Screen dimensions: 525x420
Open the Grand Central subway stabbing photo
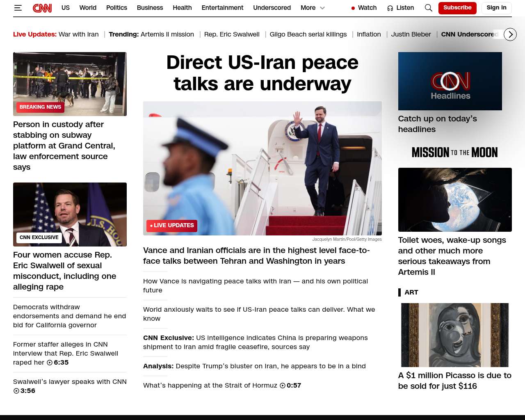click(x=70, y=84)
